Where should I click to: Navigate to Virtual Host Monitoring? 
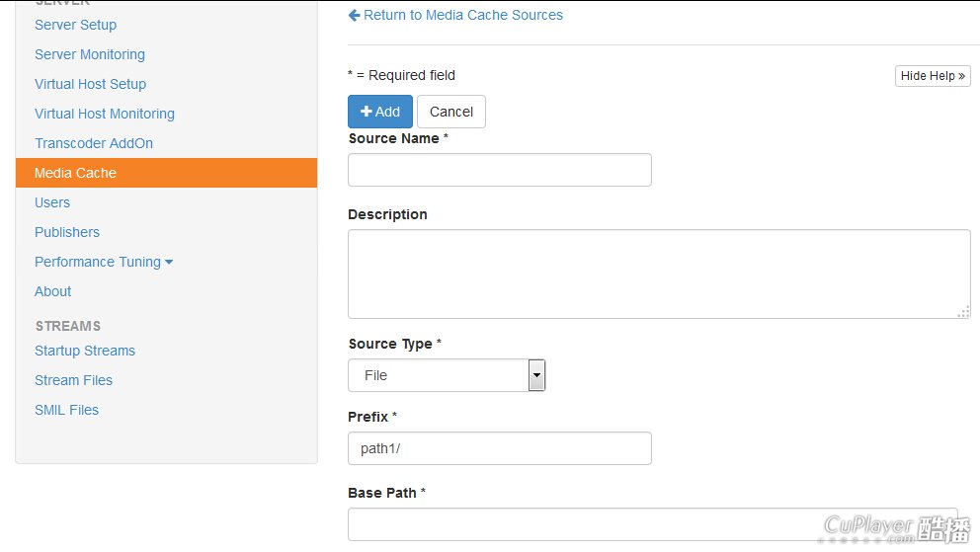point(105,114)
